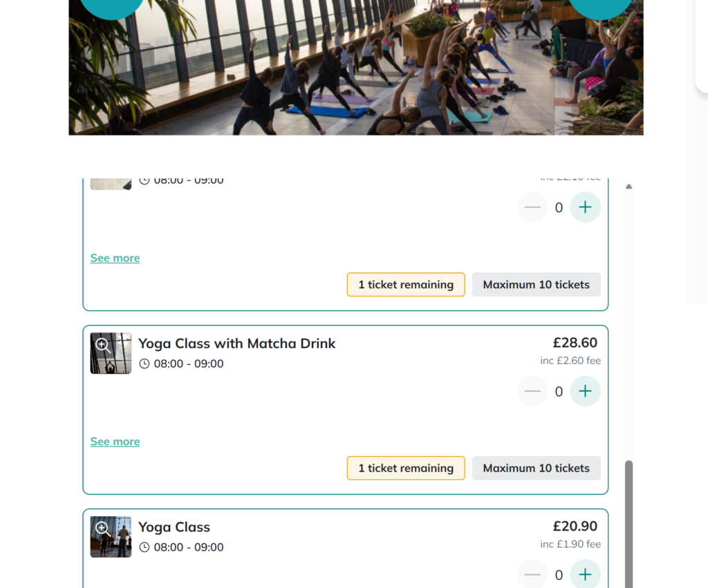Image resolution: width=708 pixels, height=588 pixels.
Task: Open See more link in top ticket card
Action: pyautogui.click(x=115, y=258)
